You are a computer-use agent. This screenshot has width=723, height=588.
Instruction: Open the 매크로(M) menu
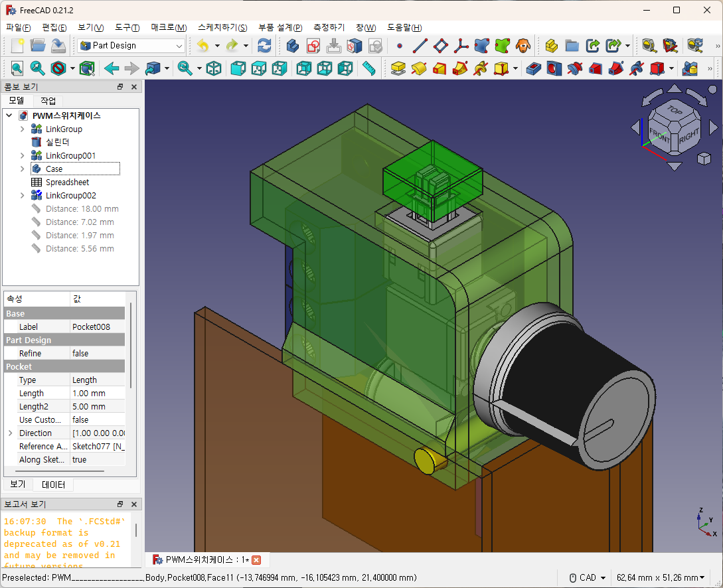tap(169, 28)
